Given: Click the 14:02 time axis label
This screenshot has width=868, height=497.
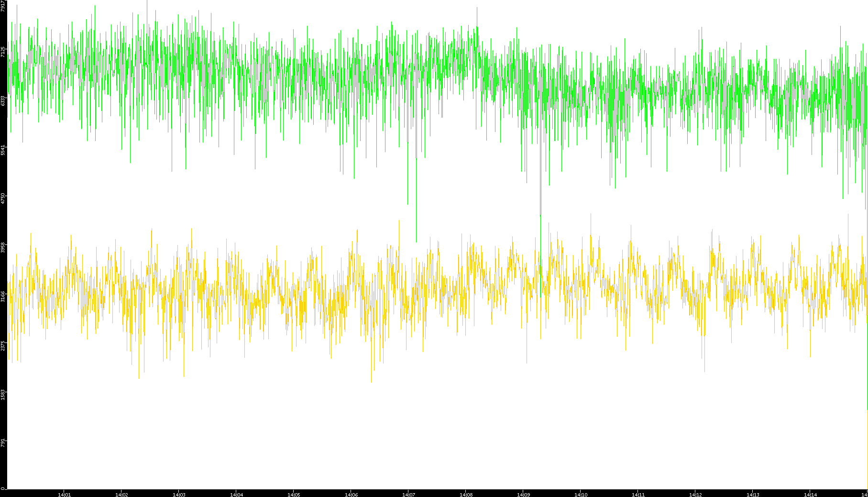Looking at the screenshot, I should 121,495.
